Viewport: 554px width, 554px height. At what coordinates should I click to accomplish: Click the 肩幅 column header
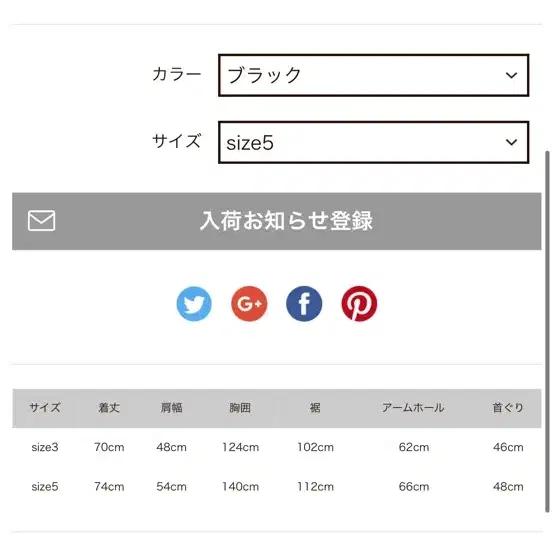point(171,408)
